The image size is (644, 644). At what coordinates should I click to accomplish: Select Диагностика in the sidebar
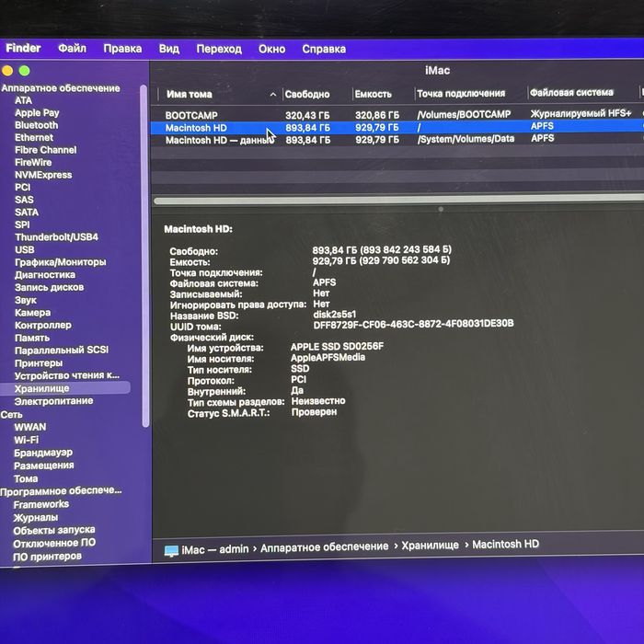45,275
